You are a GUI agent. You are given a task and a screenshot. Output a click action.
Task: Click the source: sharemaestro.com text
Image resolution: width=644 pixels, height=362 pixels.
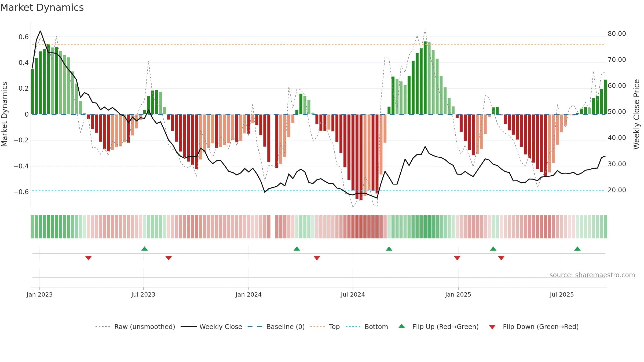pos(592,275)
